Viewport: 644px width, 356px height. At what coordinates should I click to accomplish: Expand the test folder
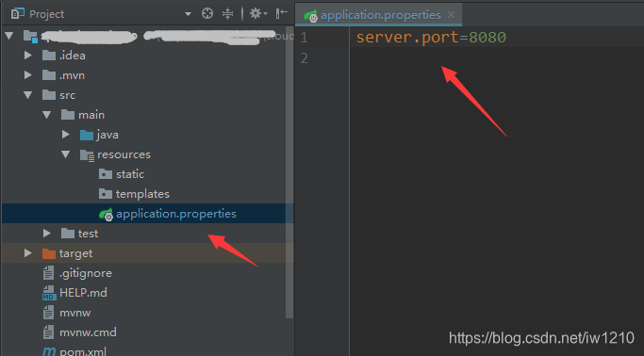47,233
